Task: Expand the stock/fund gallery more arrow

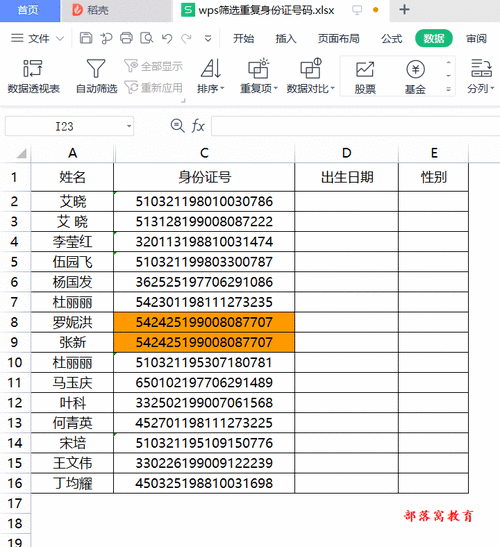Action: click(448, 90)
